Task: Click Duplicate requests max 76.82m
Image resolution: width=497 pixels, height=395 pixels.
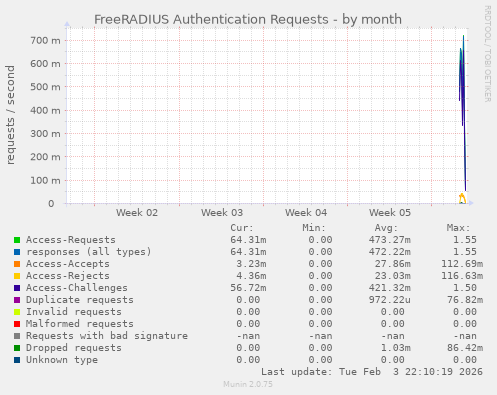Action: coord(465,300)
